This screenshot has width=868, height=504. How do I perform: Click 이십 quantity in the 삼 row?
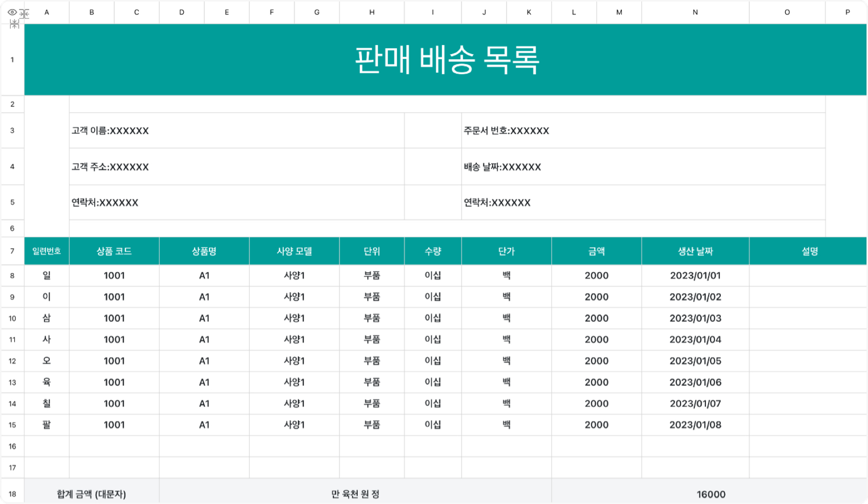point(433,318)
